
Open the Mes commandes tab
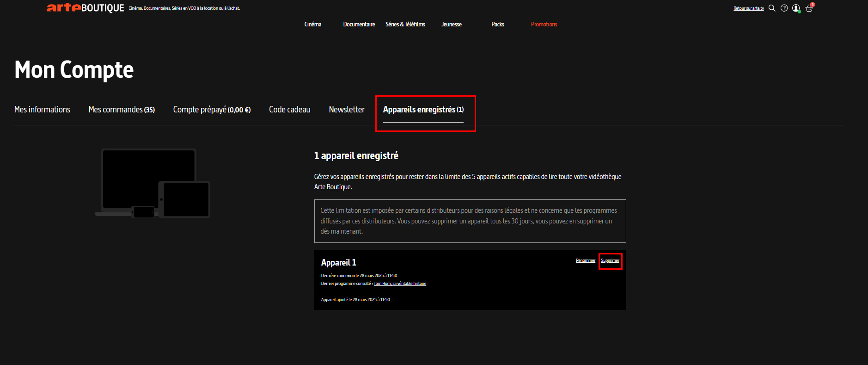coord(122,110)
